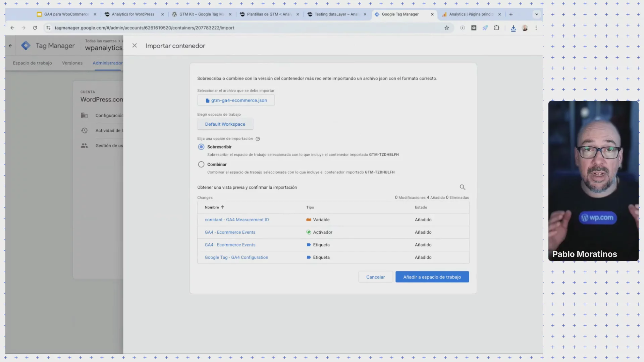Switch to Testing dataLayer browser tab
The image size is (644, 362).
pyautogui.click(x=336, y=14)
